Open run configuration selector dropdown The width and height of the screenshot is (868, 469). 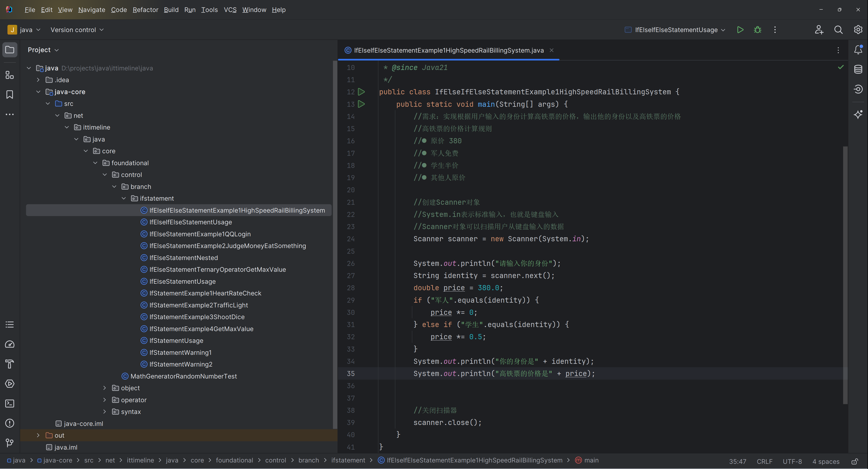tap(675, 30)
